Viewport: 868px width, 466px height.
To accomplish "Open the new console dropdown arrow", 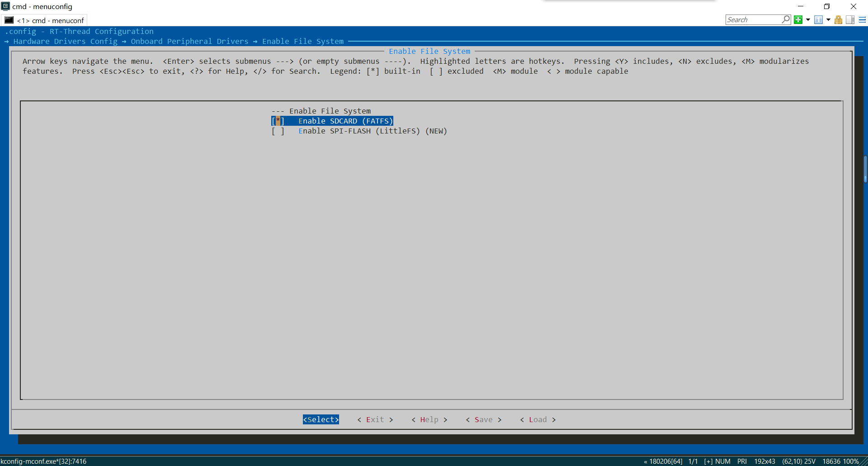I will tap(808, 19).
